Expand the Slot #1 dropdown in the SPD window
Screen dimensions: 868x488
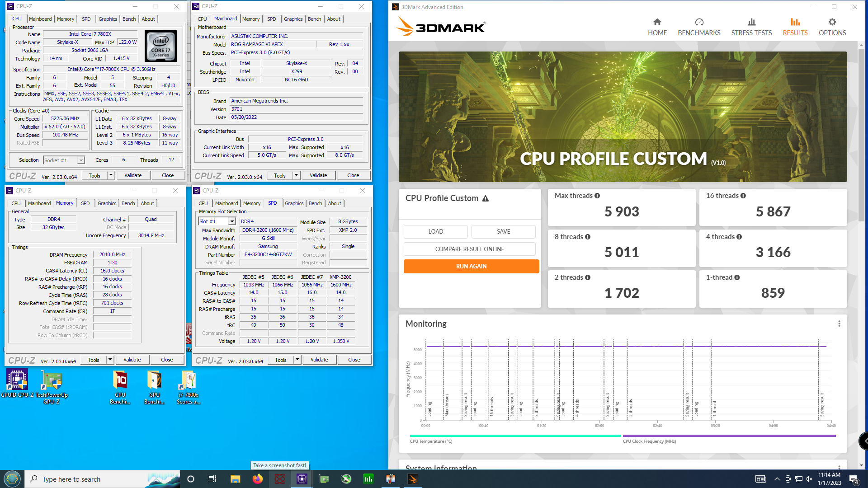(232, 221)
